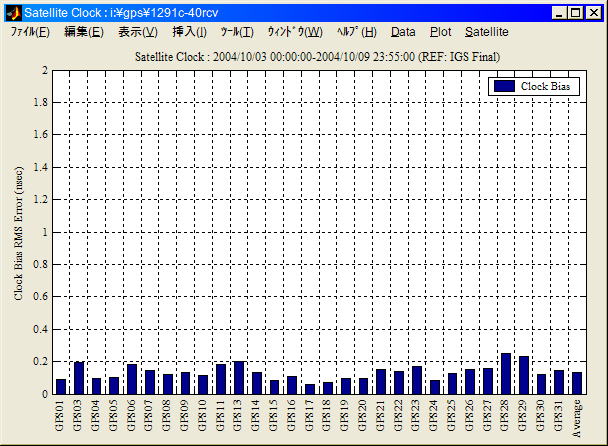This screenshot has width=608, height=446.
Task: Select the Clock Bias legend text
Action: click(x=549, y=87)
